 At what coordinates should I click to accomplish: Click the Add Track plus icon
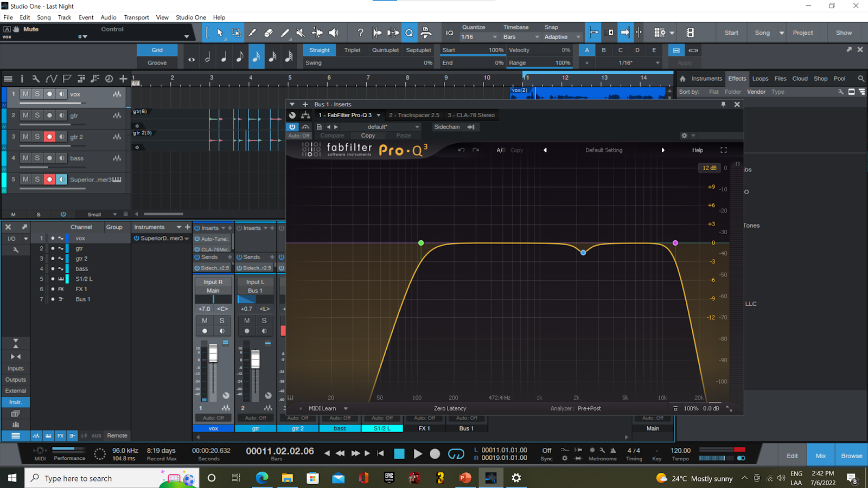coord(123,79)
